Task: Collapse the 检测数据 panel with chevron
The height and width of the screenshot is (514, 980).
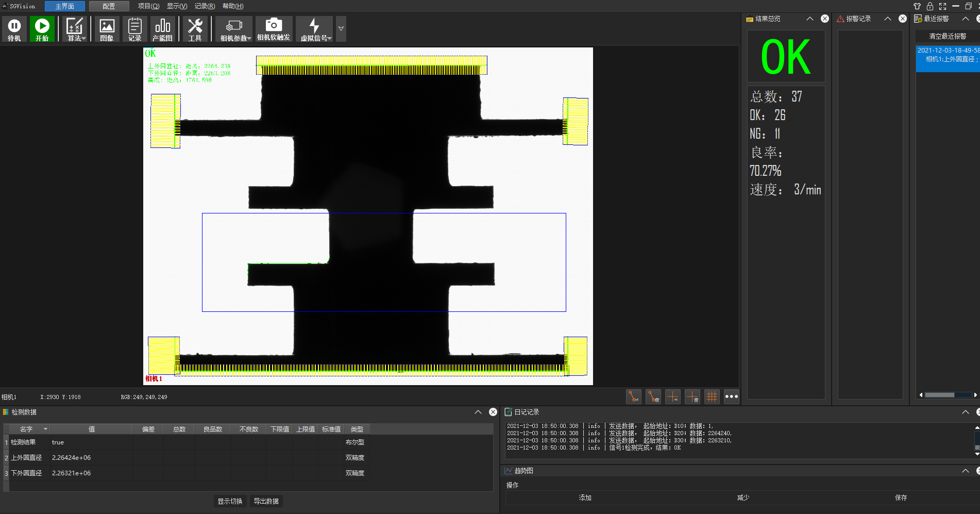Action: [x=478, y=412]
